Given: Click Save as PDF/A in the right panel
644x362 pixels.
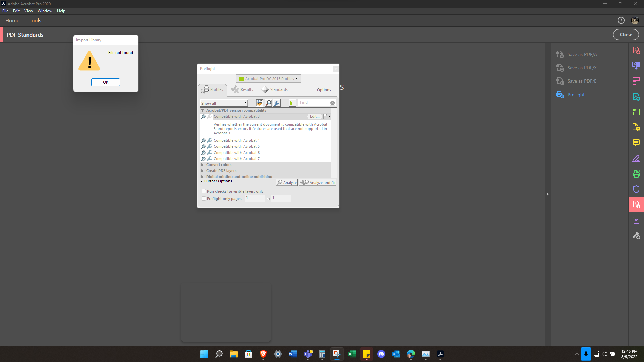Looking at the screenshot, I should pos(582,54).
